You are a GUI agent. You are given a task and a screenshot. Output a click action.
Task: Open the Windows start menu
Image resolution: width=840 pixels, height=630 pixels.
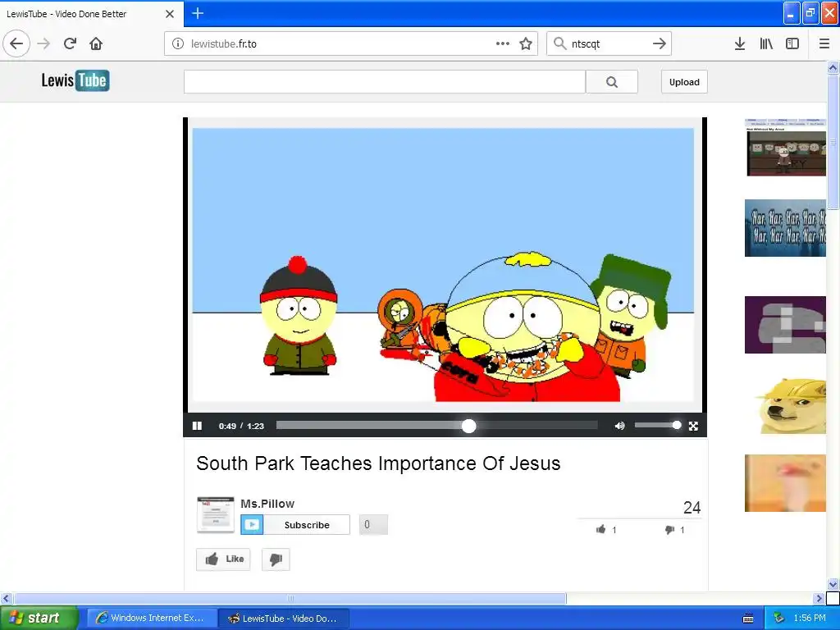tap(39, 618)
